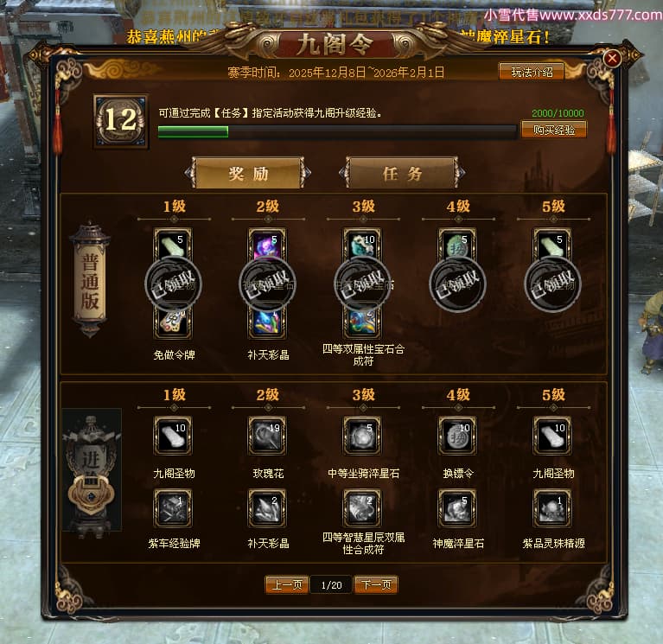Screen dimensions: 663x644
Task: Select advanced level 2 补天彩晶 icon
Action: coord(267,508)
